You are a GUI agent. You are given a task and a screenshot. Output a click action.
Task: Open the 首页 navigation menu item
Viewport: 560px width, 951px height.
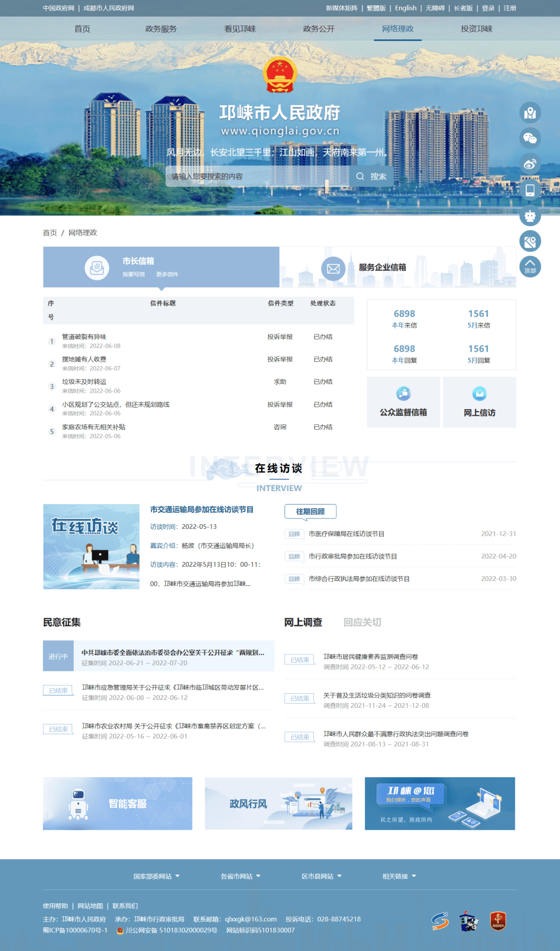coord(82,29)
